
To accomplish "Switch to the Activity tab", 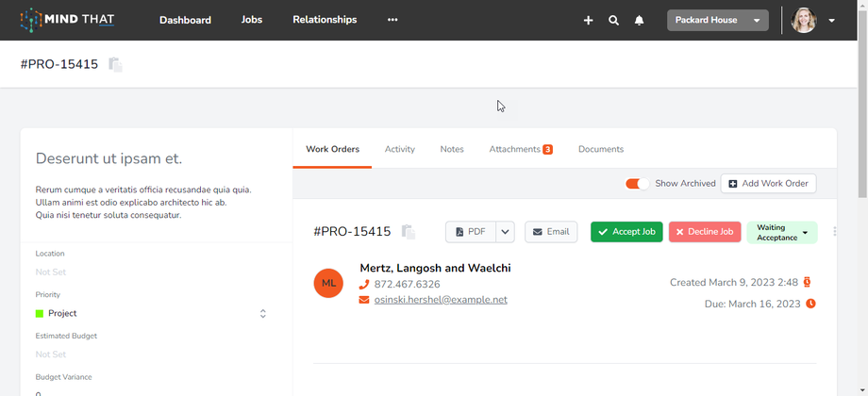I will [x=399, y=149].
